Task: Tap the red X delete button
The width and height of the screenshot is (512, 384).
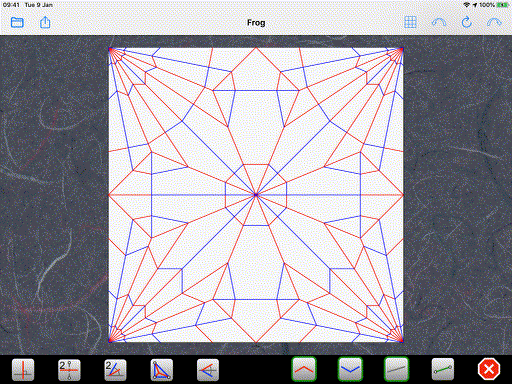Action: coord(489,369)
